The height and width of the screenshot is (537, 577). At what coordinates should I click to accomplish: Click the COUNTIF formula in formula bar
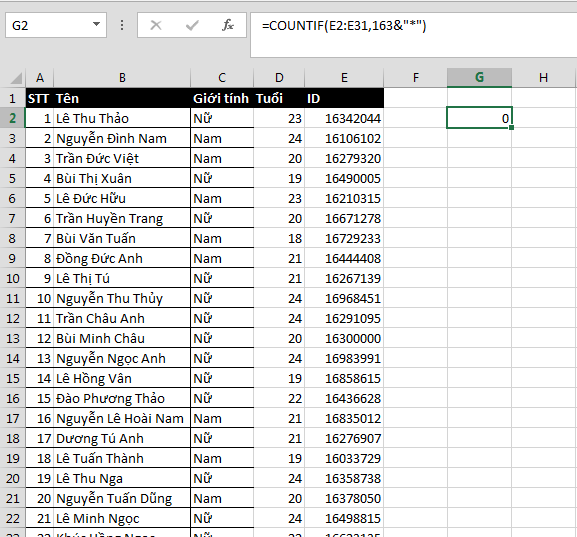[344, 26]
